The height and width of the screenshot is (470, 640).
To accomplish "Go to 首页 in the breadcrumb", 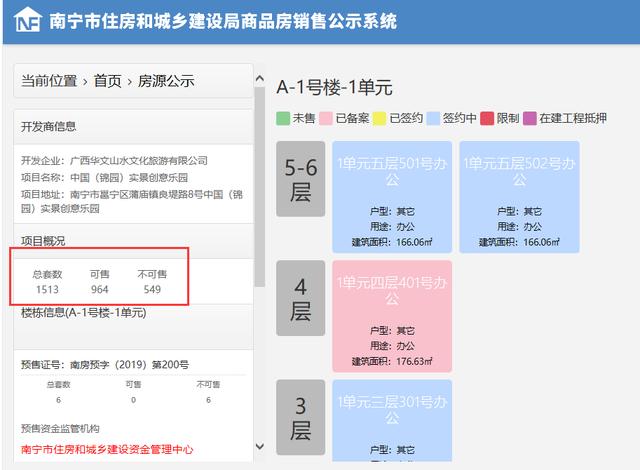I will pos(107,81).
